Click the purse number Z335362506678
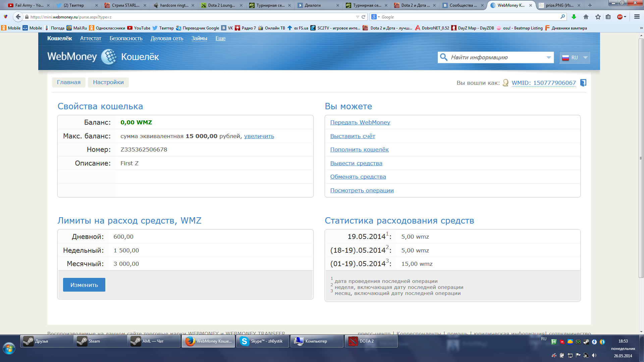This screenshot has width=644, height=362. 144,150
